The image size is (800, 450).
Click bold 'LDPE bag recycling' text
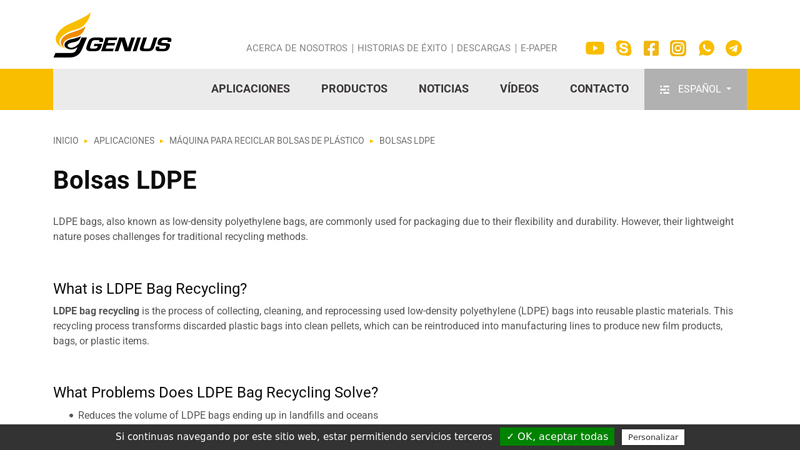pos(96,311)
